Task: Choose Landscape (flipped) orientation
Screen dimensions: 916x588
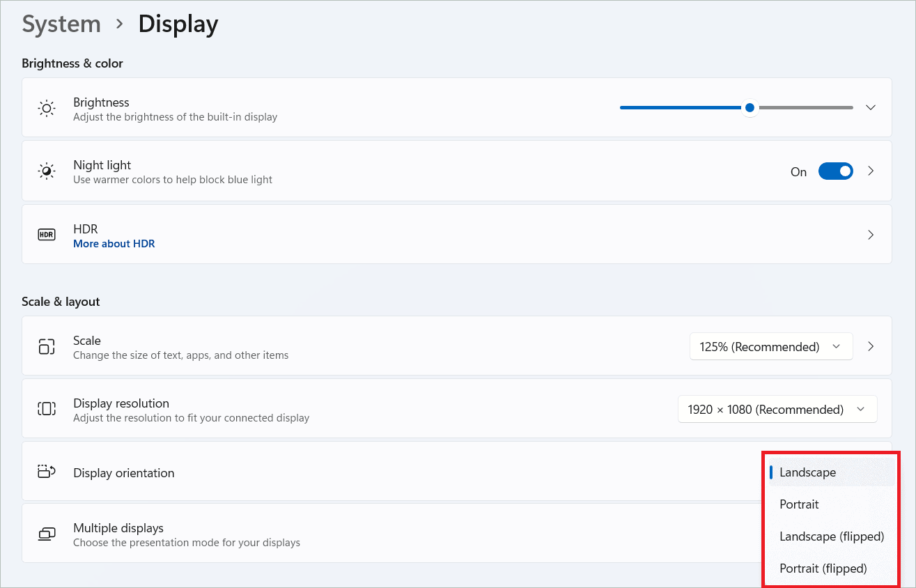Action: click(x=832, y=536)
